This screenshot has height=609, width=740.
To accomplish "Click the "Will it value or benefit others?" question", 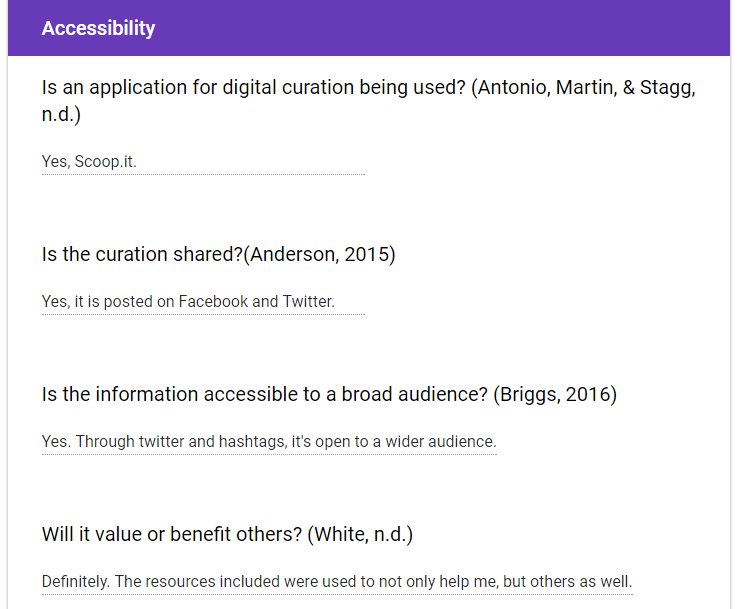I will [x=227, y=534].
